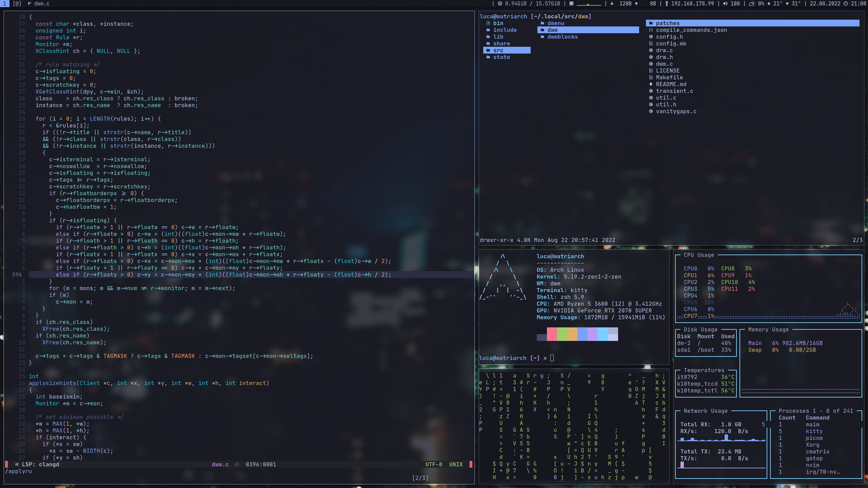Click the folder icon beside dmenu

click(x=542, y=23)
